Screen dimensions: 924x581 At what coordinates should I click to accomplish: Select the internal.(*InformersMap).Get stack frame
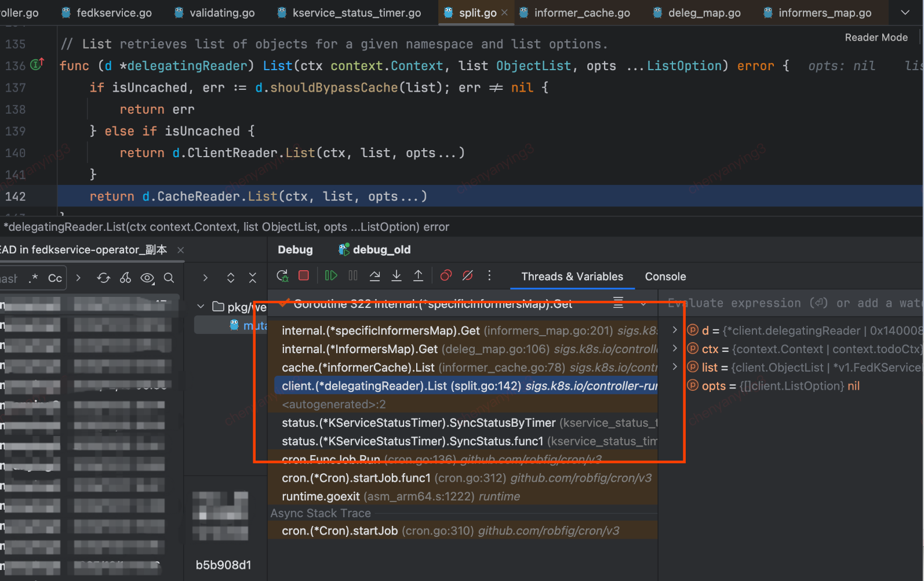465,349
